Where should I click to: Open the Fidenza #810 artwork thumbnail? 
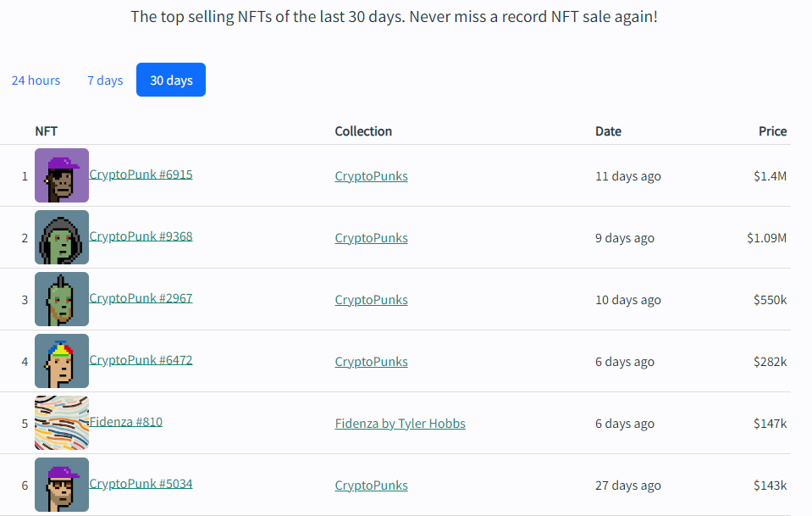[62, 423]
